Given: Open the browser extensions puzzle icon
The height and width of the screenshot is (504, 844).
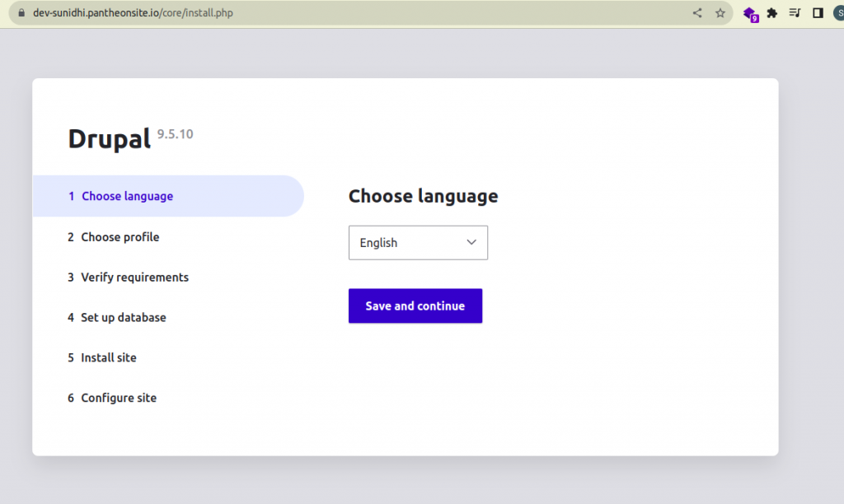Looking at the screenshot, I should (x=772, y=13).
